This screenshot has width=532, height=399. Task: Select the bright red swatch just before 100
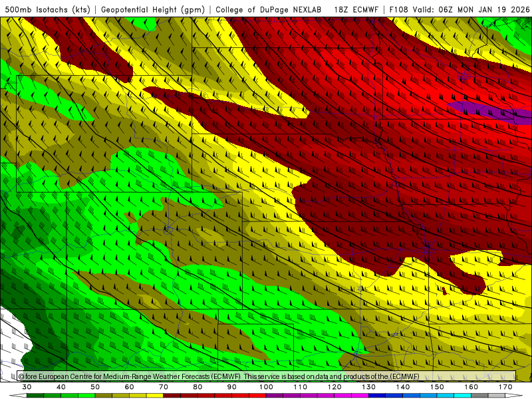[257, 396]
